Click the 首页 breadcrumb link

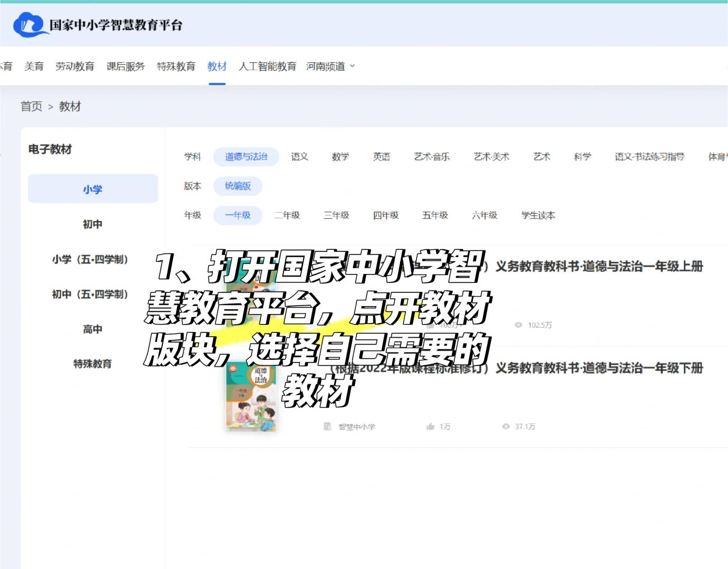[x=31, y=106]
